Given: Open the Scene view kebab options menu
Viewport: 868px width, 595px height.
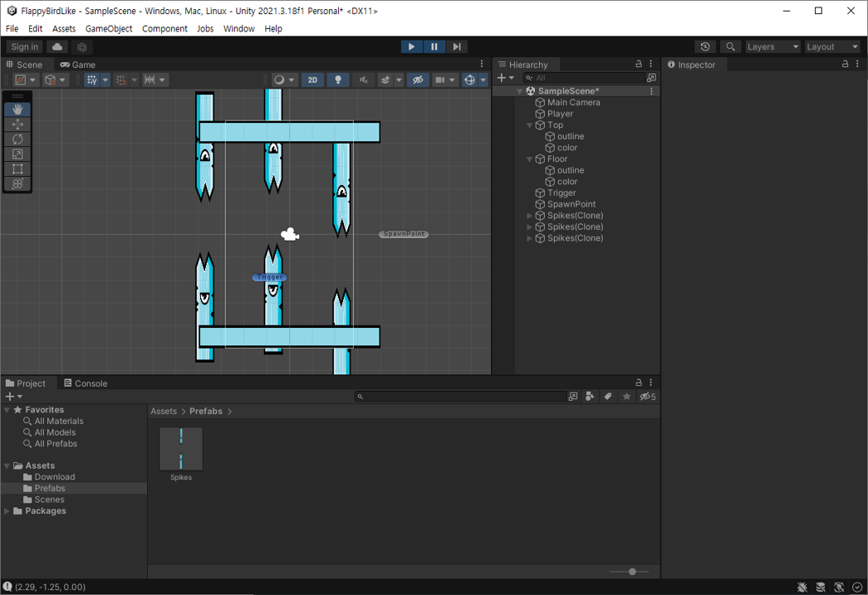Looking at the screenshot, I should point(482,64).
